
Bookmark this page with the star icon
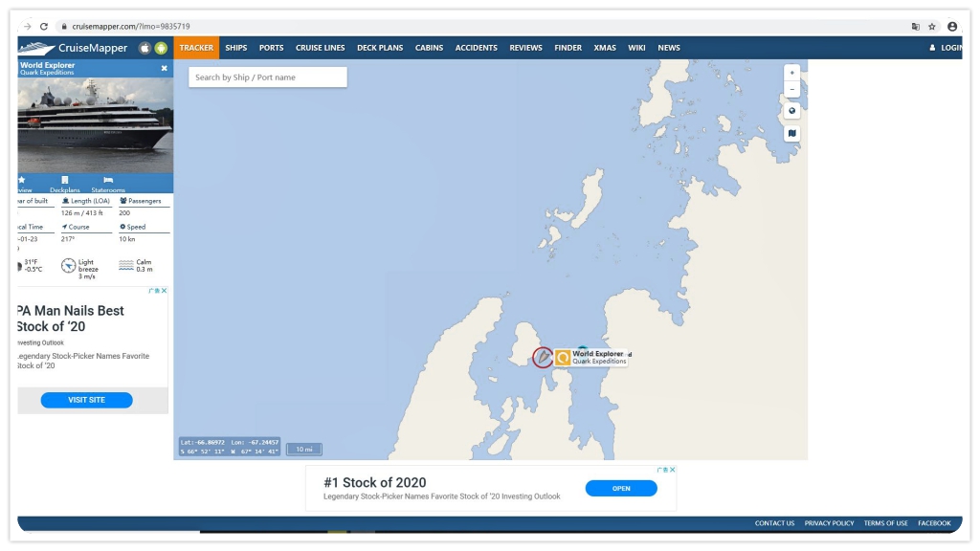932,26
